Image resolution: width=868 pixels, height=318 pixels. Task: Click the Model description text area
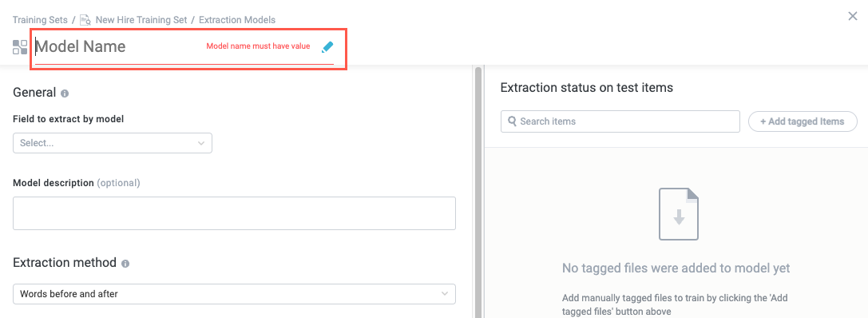pyautogui.click(x=234, y=213)
